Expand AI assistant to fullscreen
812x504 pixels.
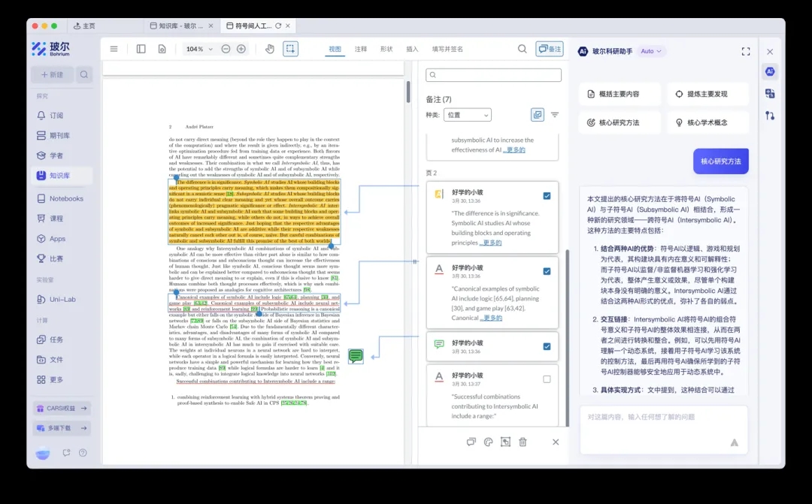745,51
